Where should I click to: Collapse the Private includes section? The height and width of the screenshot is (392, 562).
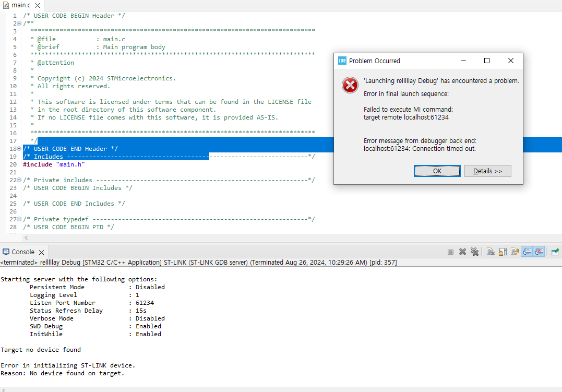(18, 180)
